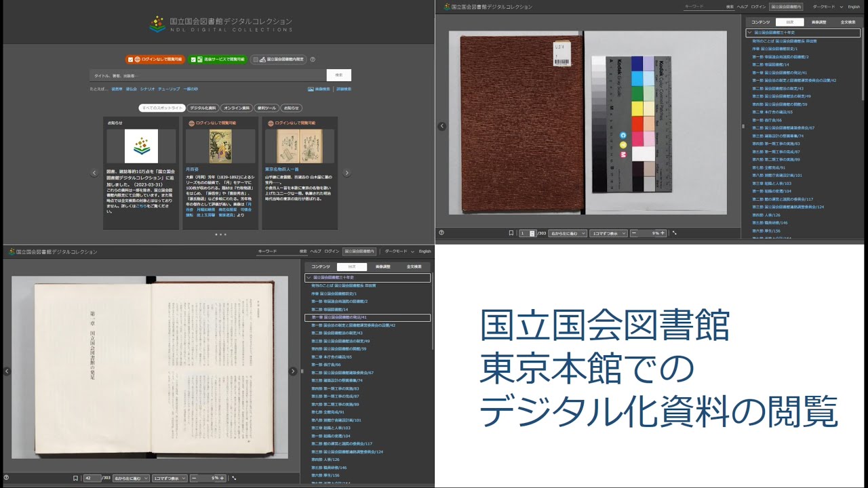Bookmark the page in the bottom-left viewer toolbar
Image resolution: width=868 pixels, height=488 pixels.
[75, 478]
